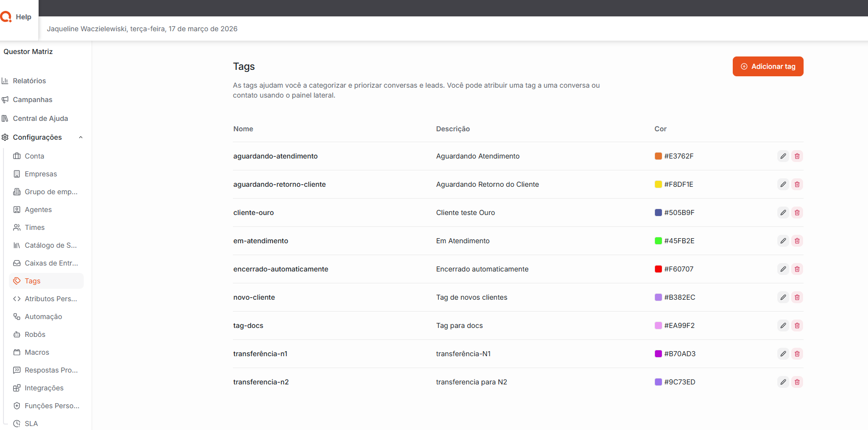Delete the transferência-n1 tag
The width and height of the screenshot is (868, 430).
(797, 354)
